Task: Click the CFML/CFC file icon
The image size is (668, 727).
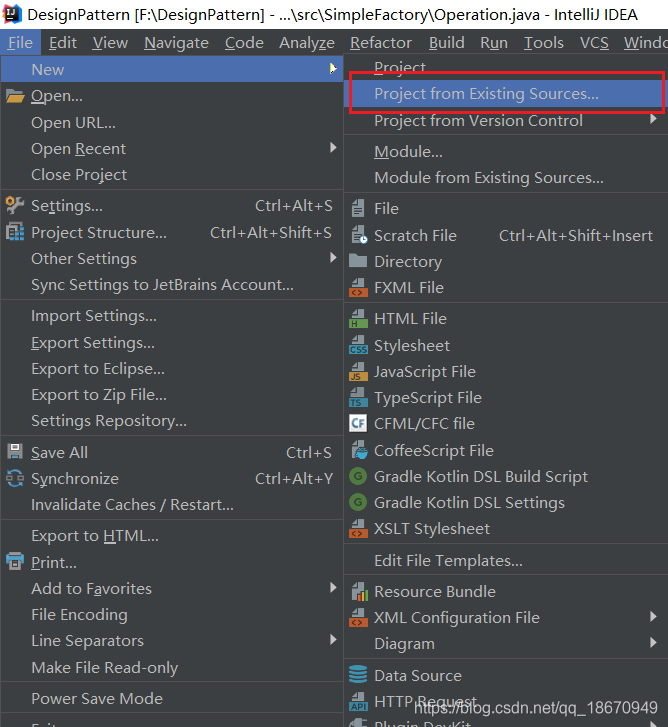Action: 358,423
